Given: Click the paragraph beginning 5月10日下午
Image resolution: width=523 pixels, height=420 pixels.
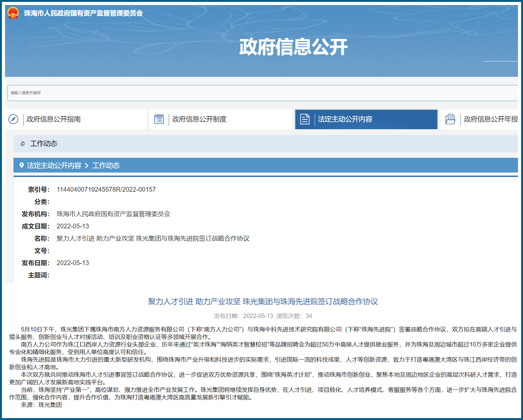Looking at the screenshot, I should (x=263, y=333).
